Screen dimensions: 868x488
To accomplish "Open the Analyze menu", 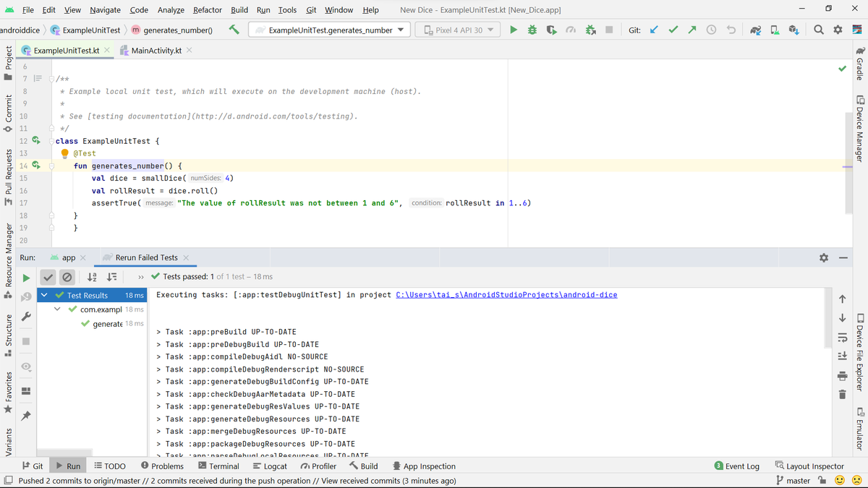I will pos(171,9).
